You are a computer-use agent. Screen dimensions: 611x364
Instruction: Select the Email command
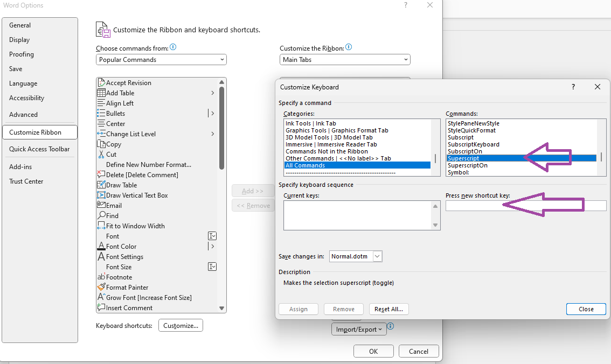[x=114, y=205]
